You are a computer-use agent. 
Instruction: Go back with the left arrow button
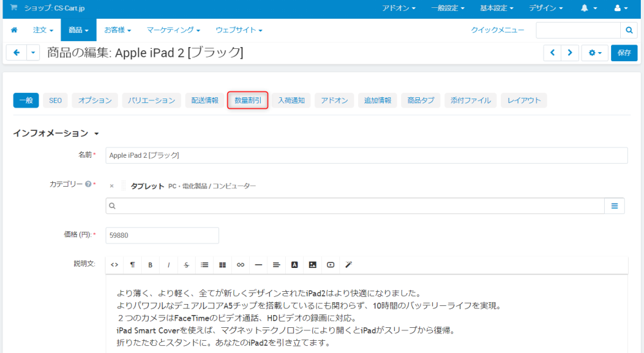click(x=17, y=53)
